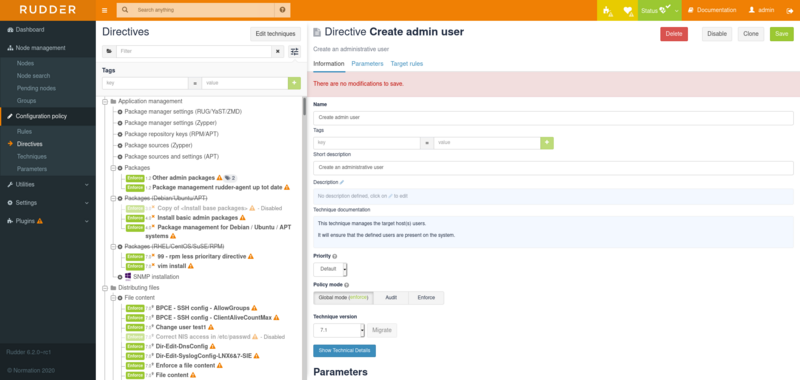Click warning icon beside vim install
The image size is (800, 380).
pos(191,266)
